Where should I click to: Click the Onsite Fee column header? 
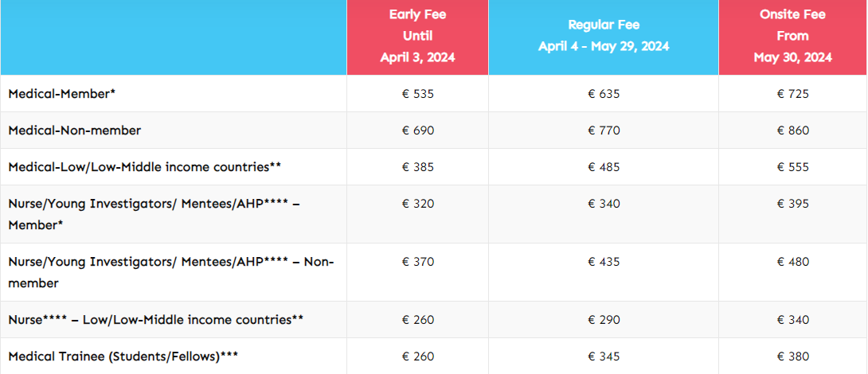coord(792,36)
